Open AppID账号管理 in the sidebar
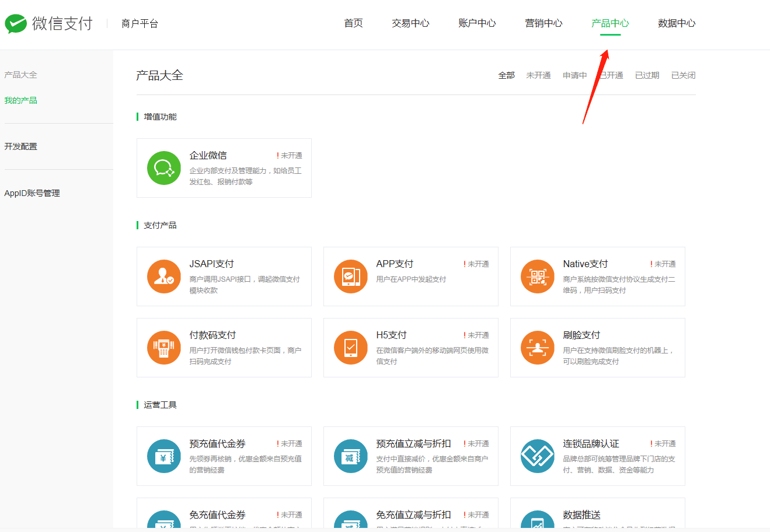Screen dimensions: 770x532 coord(32,193)
